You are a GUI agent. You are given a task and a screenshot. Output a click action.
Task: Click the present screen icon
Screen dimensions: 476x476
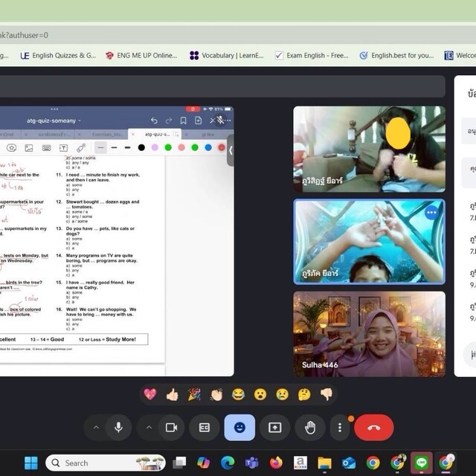tap(274, 428)
